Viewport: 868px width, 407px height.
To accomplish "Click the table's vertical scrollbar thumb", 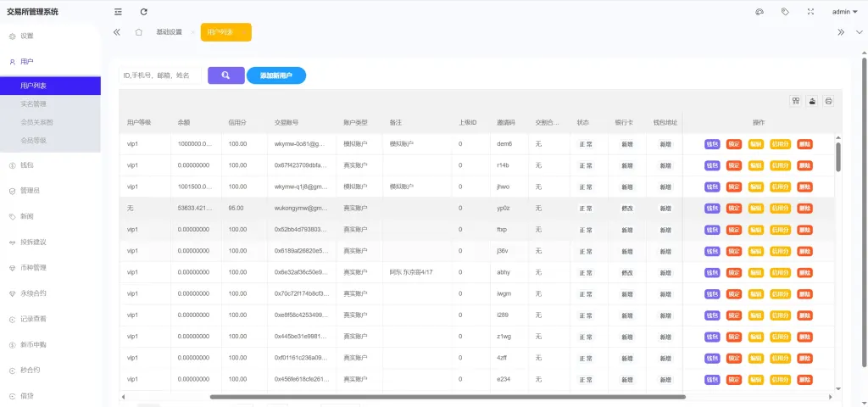I will 838,157.
